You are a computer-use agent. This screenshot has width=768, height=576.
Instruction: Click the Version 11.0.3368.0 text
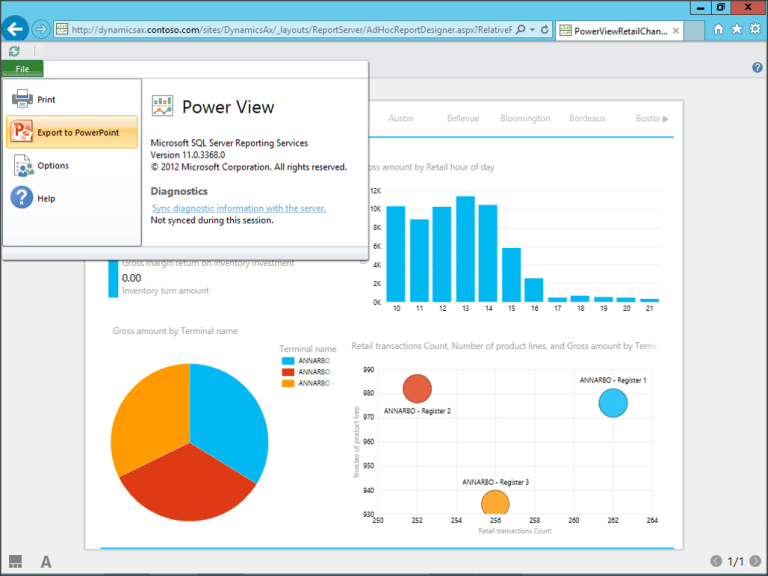[188, 155]
